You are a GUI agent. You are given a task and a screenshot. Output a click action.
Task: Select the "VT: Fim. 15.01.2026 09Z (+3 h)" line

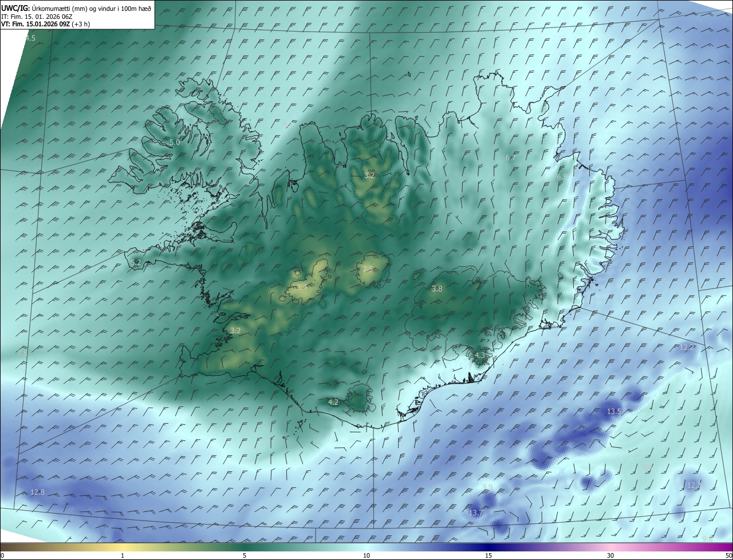[x=46, y=24]
